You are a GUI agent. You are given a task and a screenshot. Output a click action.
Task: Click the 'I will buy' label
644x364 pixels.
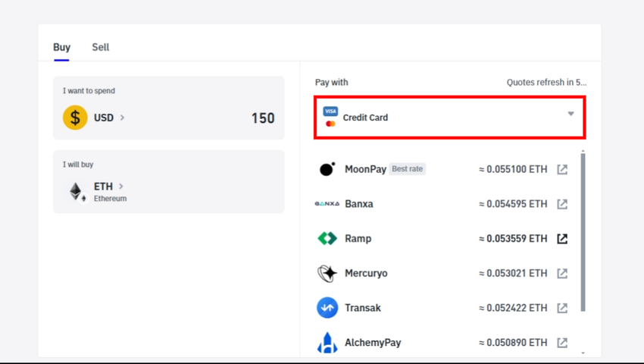click(78, 165)
